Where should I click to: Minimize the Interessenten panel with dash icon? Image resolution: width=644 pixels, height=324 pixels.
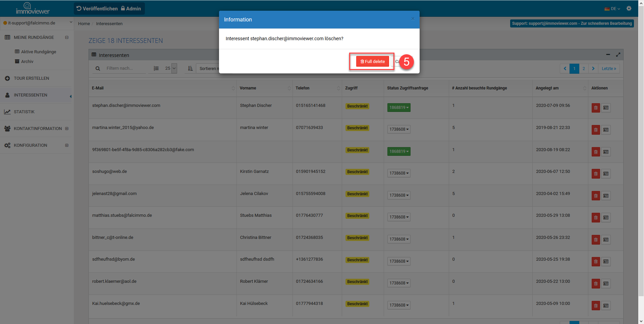[608, 55]
